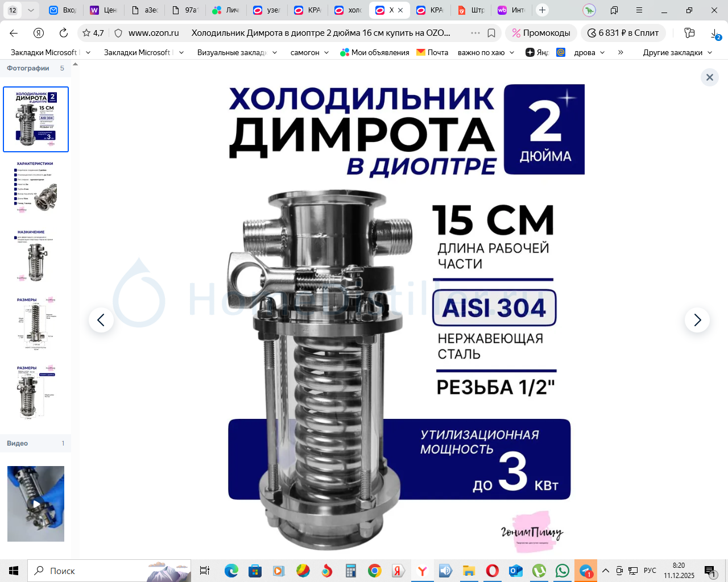Select the Назначение photo thumbnail
Image resolution: width=728 pixels, height=582 pixels.
(x=35, y=255)
